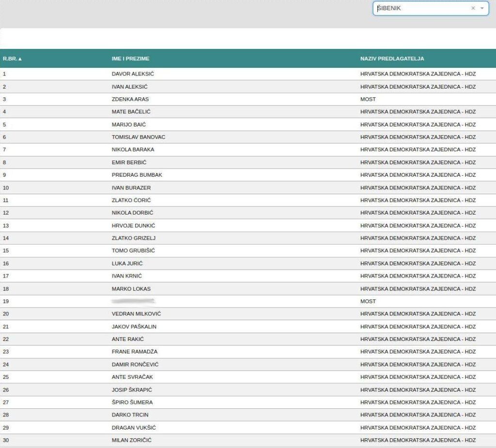The image size is (496, 448).
Task: Select the name DRAGAN VUKŠIĆ
Action: [x=134, y=428]
